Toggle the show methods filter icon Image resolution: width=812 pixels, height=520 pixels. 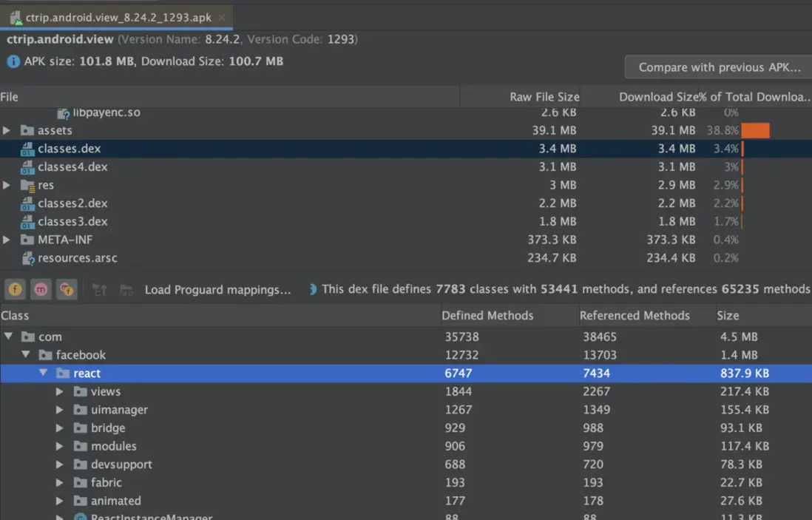[41, 289]
